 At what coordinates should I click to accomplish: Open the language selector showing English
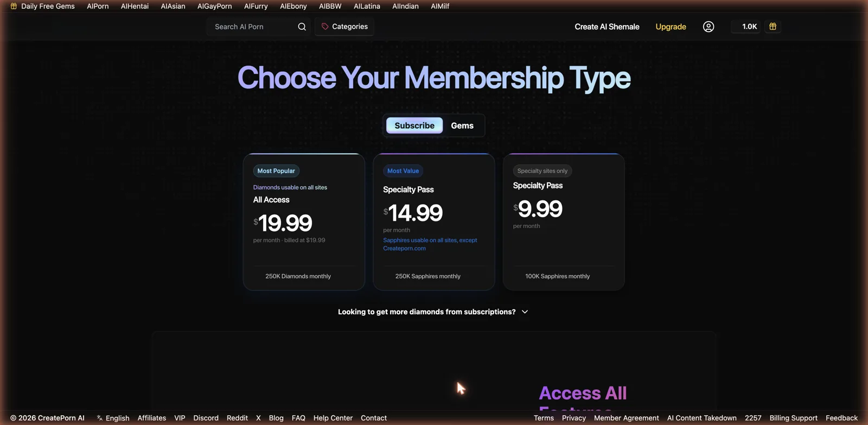click(x=113, y=418)
